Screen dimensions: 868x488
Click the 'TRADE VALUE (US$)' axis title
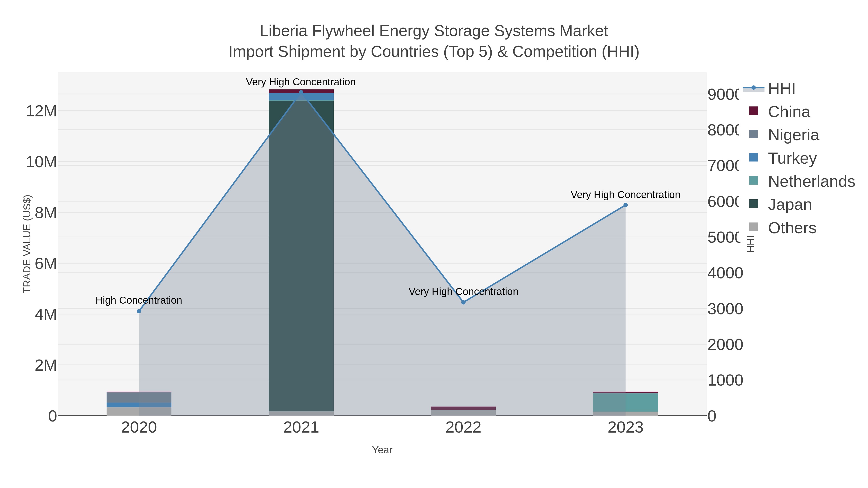pyautogui.click(x=27, y=244)
